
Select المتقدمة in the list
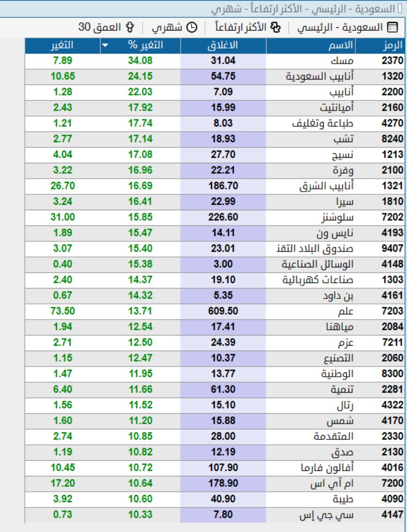click(x=334, y=436)
